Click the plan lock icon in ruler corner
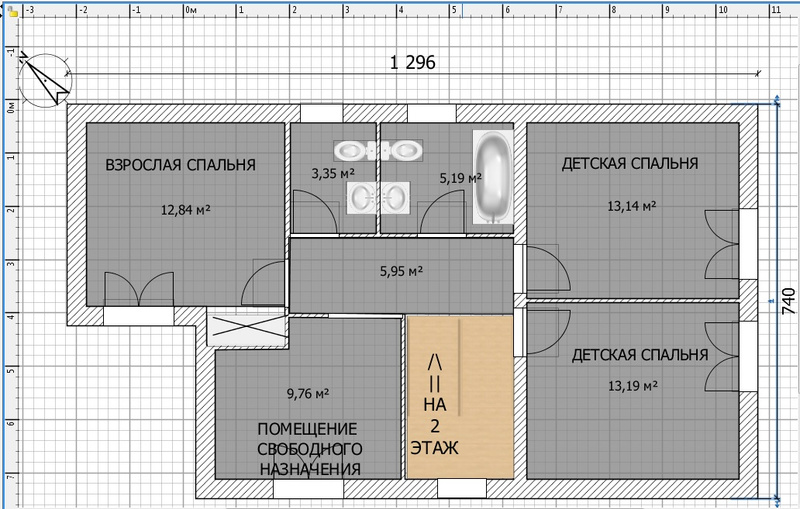The width and height of the screenshot is (800, 509). (x=12, y=12)
